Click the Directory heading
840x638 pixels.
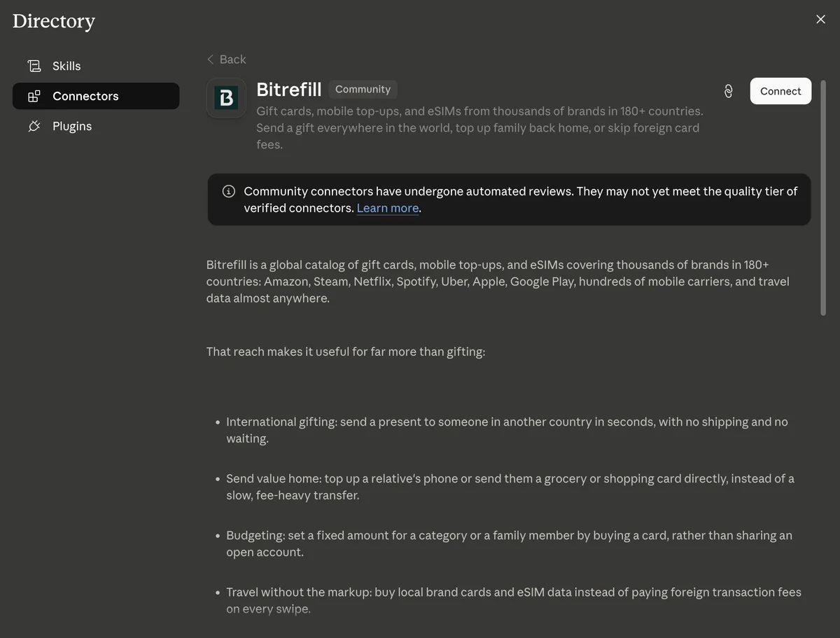54,22
